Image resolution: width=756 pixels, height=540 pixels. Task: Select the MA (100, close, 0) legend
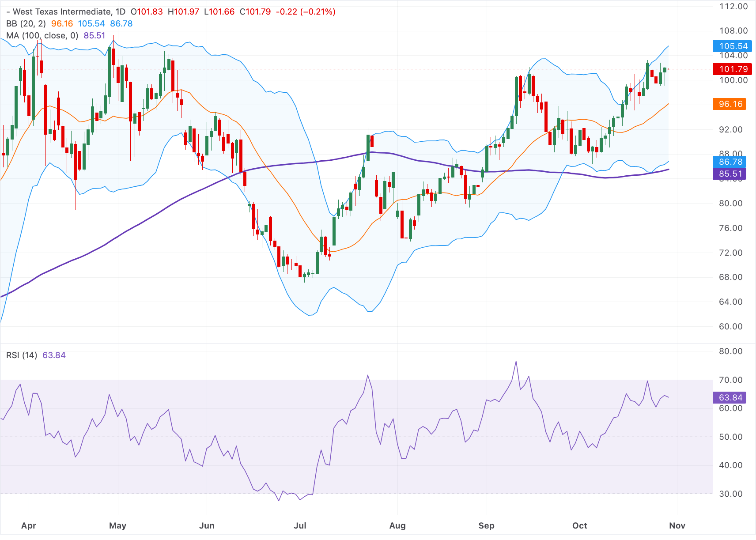42,36
